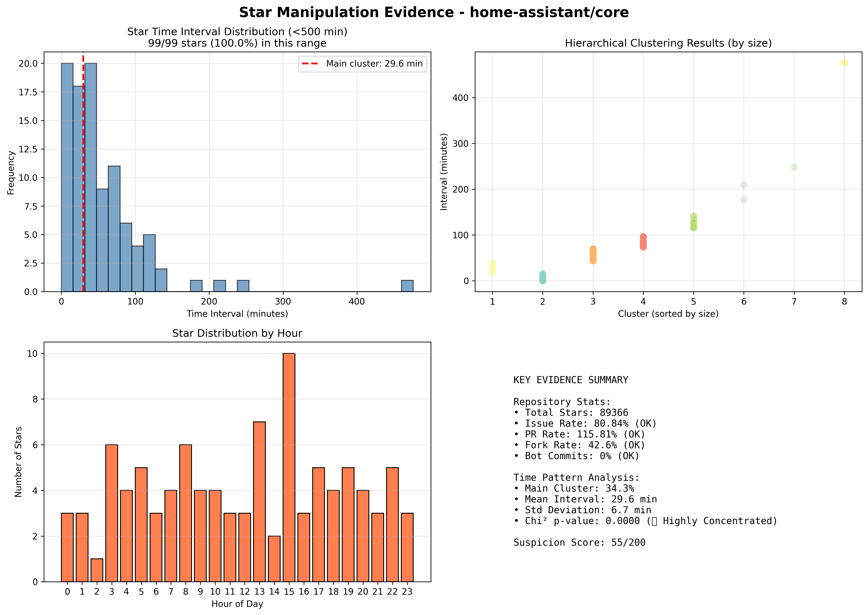Click the pale yellow cluster 1 points
Viewport: 868px width, 615px height.
(x=492, y=267)
